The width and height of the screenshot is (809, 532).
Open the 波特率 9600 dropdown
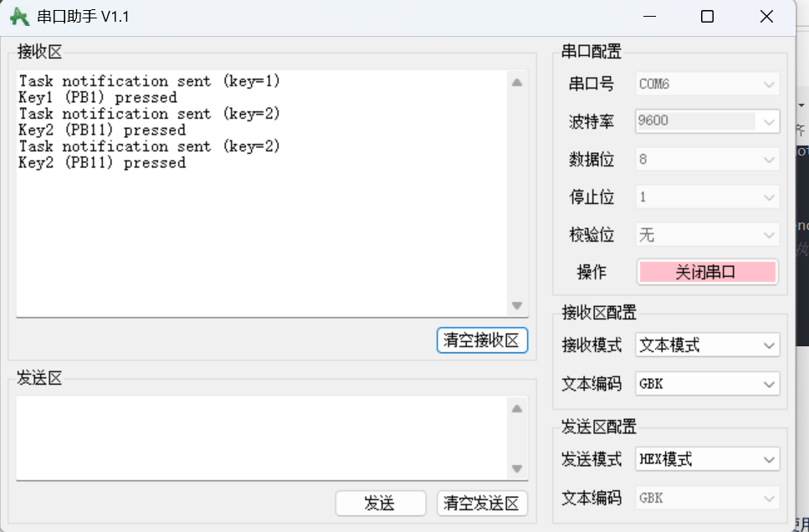[x=708, y=121]
